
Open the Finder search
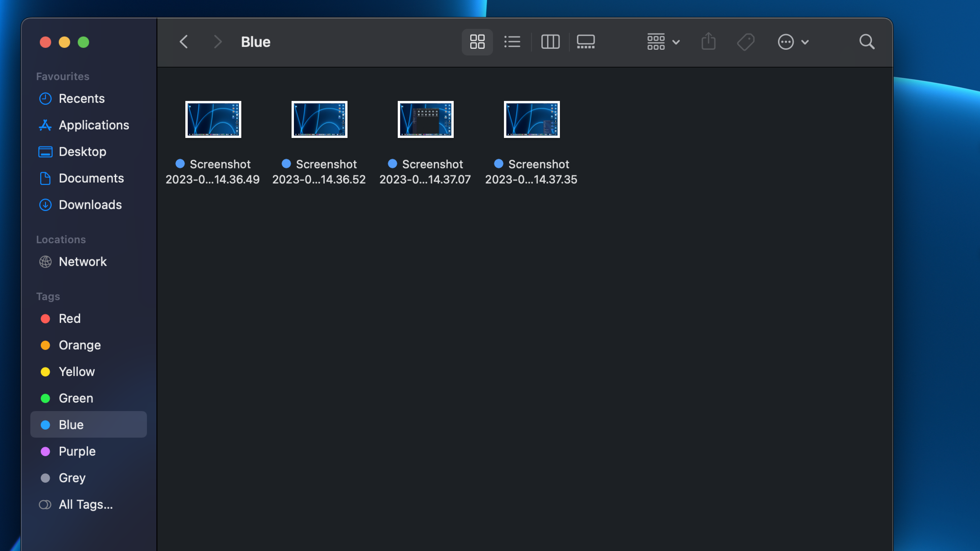867,42
